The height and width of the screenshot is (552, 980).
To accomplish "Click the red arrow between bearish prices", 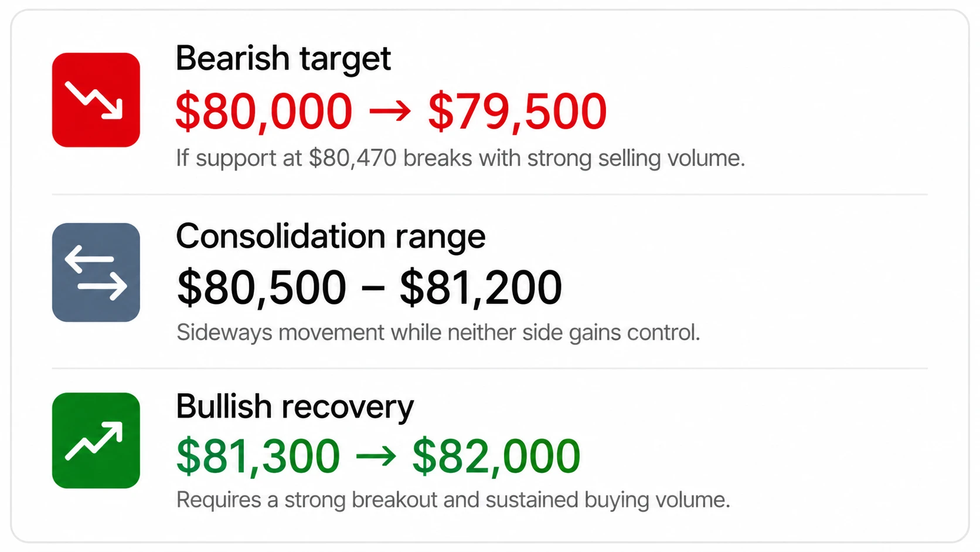I will coord(390,111).
